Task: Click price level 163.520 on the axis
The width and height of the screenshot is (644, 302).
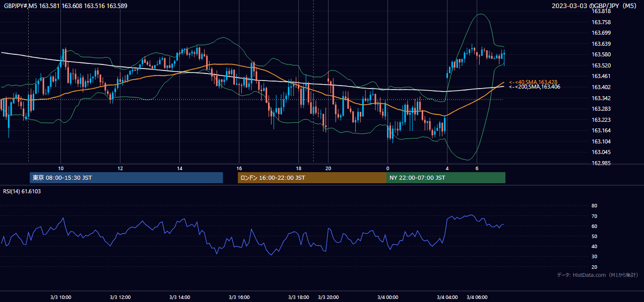Action: pos(601,65)
